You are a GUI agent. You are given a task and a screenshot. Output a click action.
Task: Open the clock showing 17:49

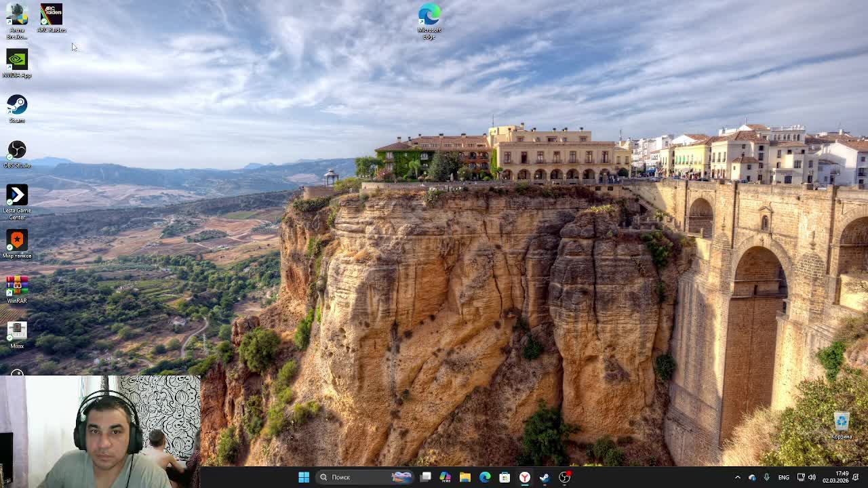pos(835,477)
